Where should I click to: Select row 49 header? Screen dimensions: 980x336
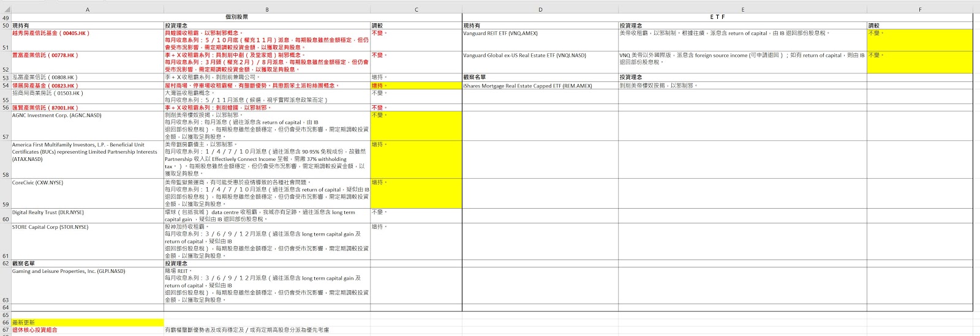(6, 18)
